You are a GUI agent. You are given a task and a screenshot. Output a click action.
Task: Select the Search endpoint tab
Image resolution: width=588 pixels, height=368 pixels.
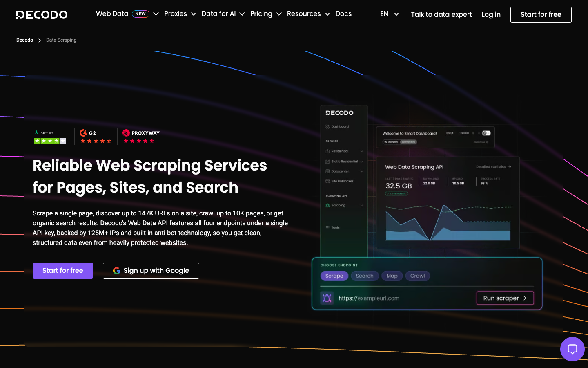pos(365,276)
